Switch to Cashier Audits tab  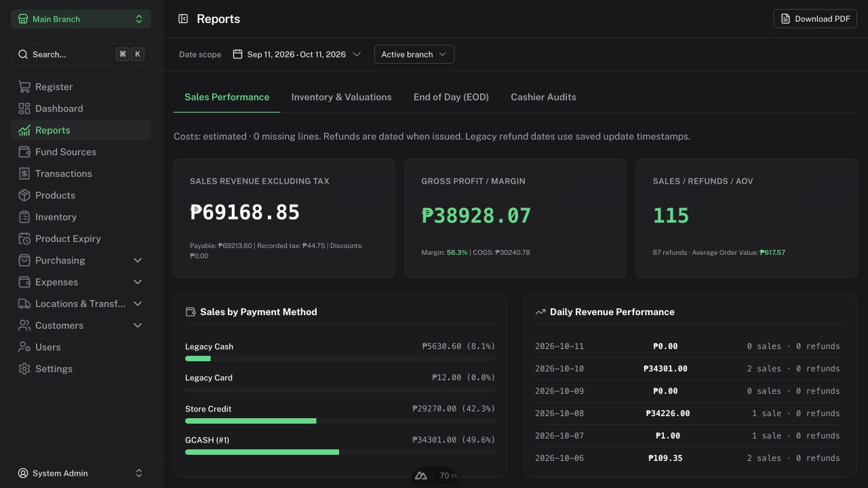[543, 97]
